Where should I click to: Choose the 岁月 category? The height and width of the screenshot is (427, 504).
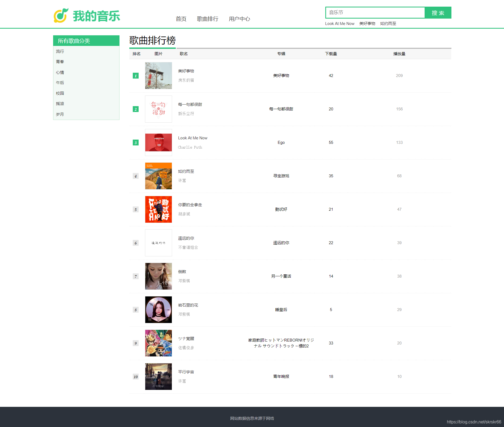click(60, 114)
